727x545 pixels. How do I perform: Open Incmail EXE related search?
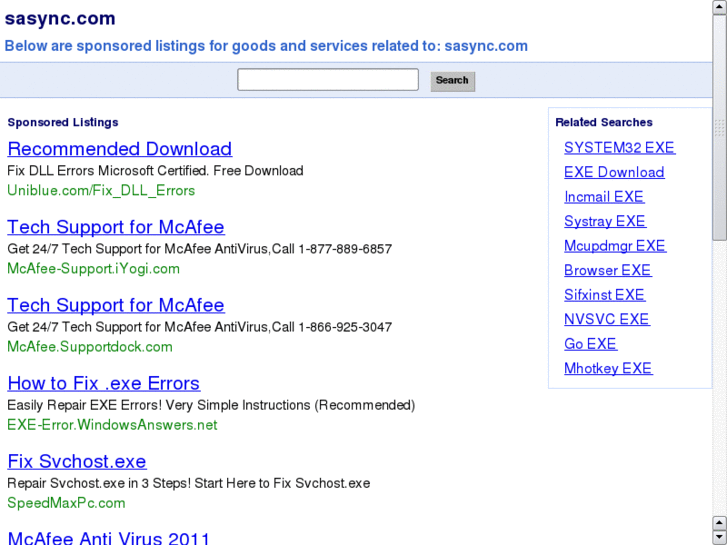tap(604, 197)
